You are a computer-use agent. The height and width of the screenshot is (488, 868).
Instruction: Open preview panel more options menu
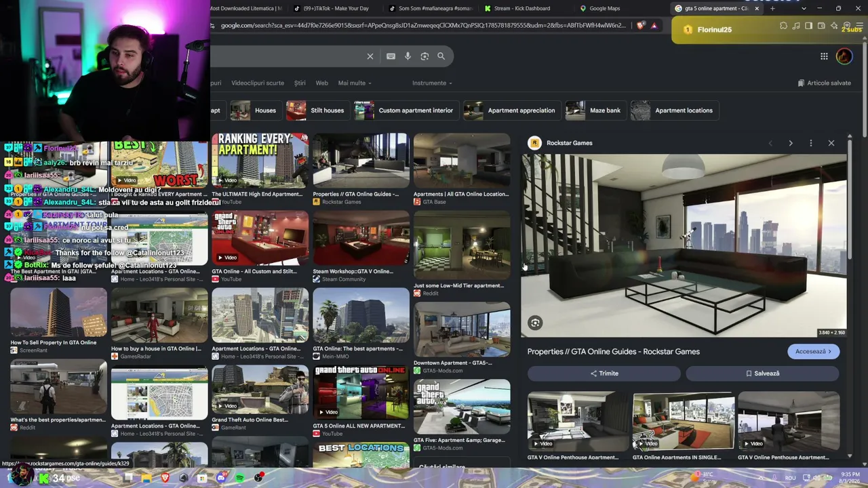811,143
